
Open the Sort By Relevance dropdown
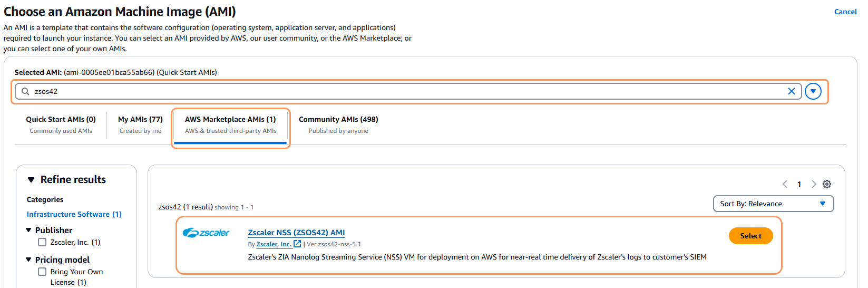click(x=773, y=204)
